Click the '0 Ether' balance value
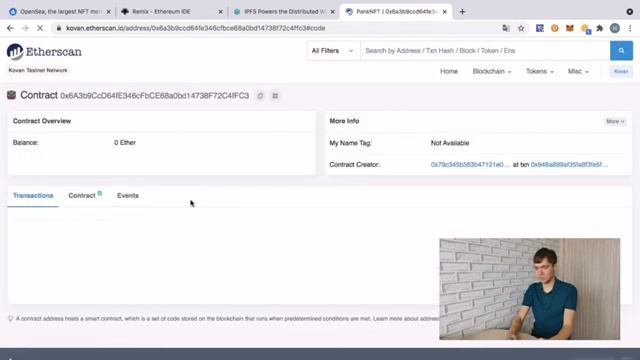Screen dimensions: 640x360 [125, 142]
